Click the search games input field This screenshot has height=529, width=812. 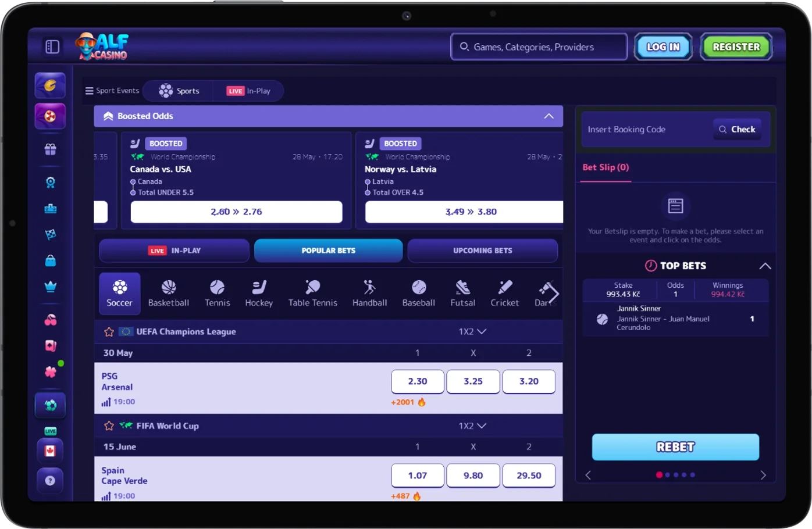[x=539, y=47]
